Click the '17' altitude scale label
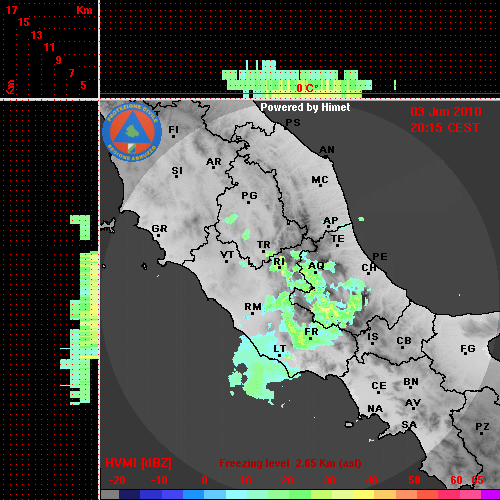 (11, 10)
